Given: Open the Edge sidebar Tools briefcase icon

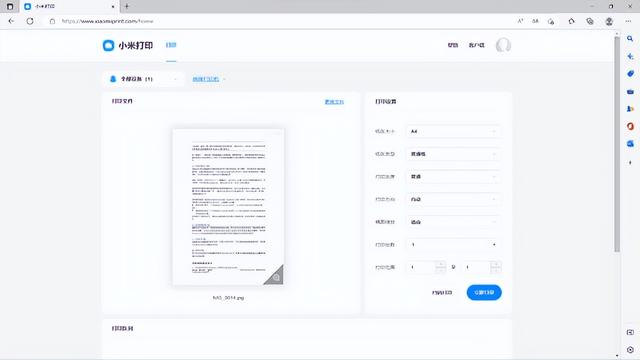Looking at the screenshot, I should (630, 91).
